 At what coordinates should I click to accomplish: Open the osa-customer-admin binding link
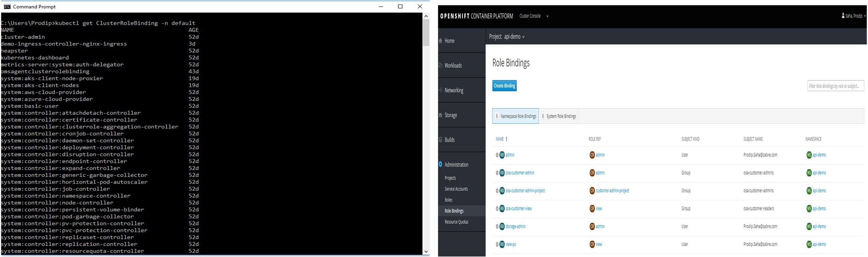click(x=520, y=173)
